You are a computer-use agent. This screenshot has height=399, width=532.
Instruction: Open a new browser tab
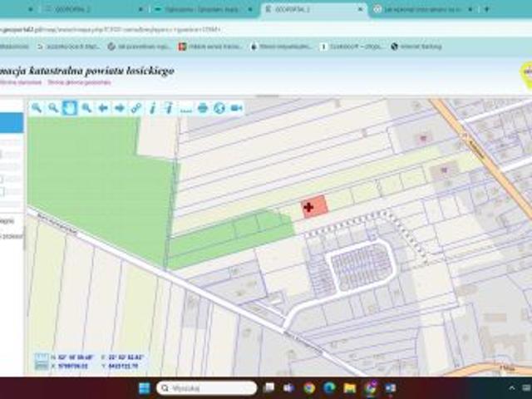pyautogui.click(x=486, y=9)
